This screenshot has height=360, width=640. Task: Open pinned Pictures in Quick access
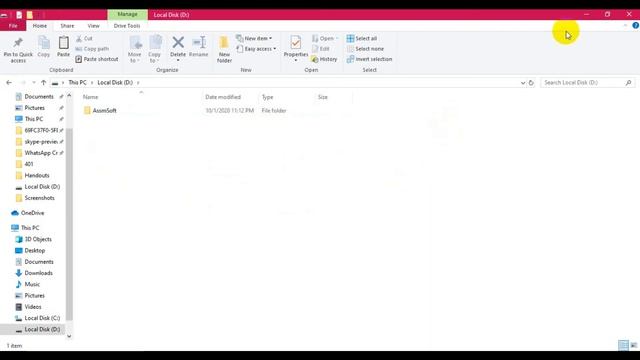35,108
